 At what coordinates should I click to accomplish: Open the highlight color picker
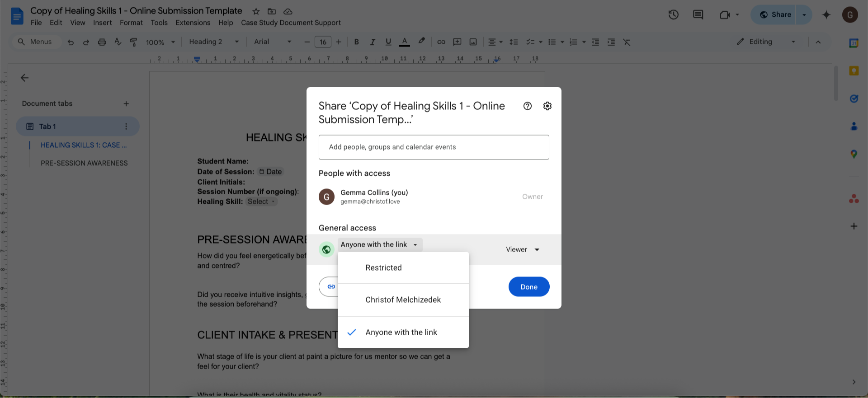421,42
